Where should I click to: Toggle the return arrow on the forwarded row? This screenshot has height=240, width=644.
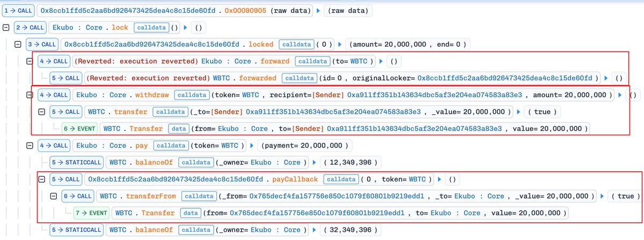click(605, 78)
